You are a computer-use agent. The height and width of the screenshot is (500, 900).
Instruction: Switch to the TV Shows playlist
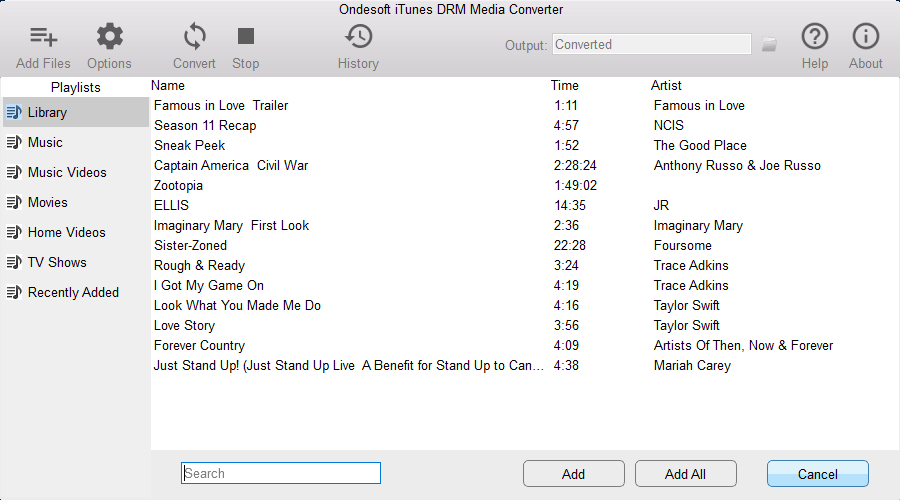click(57, 262)
